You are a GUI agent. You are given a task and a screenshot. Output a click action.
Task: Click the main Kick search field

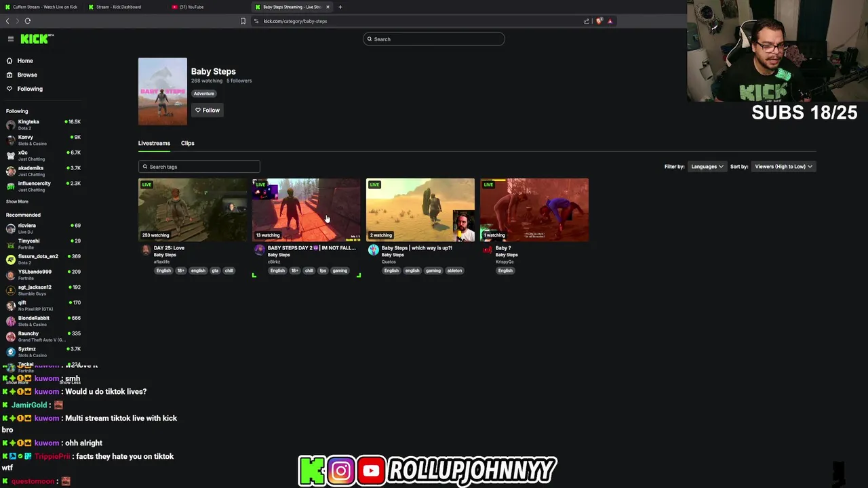[x=434, y=39]
